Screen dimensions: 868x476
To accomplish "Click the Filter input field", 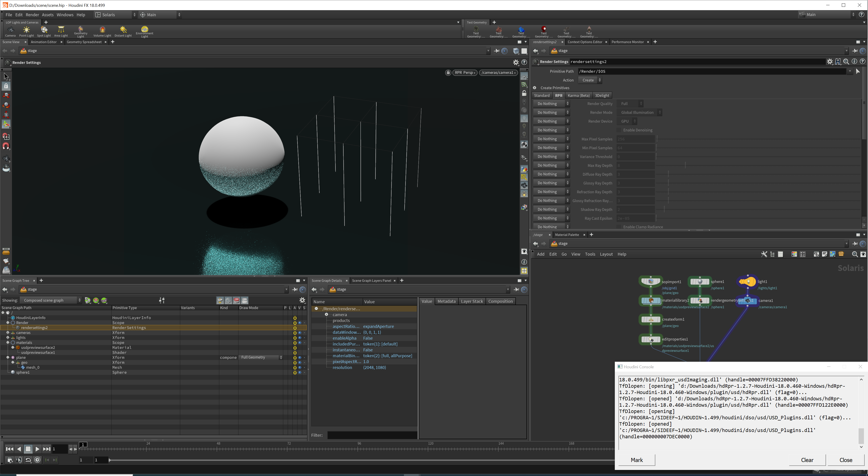I will tap(372, 435).
